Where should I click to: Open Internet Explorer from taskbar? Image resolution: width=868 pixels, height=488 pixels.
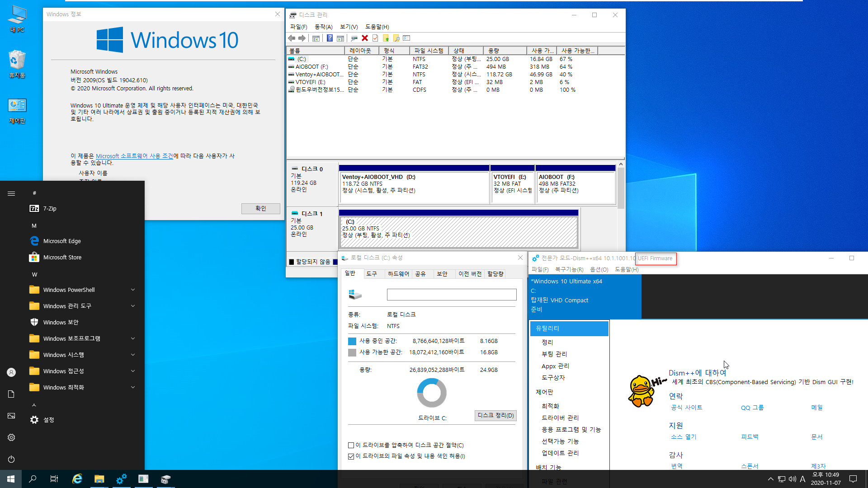pos(77,479)
